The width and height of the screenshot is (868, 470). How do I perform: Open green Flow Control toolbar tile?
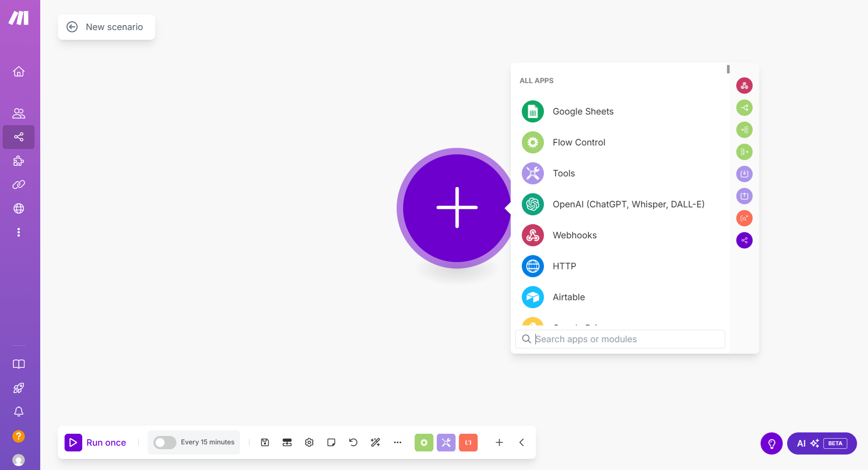pyautogui.click(x=424, y=443)
